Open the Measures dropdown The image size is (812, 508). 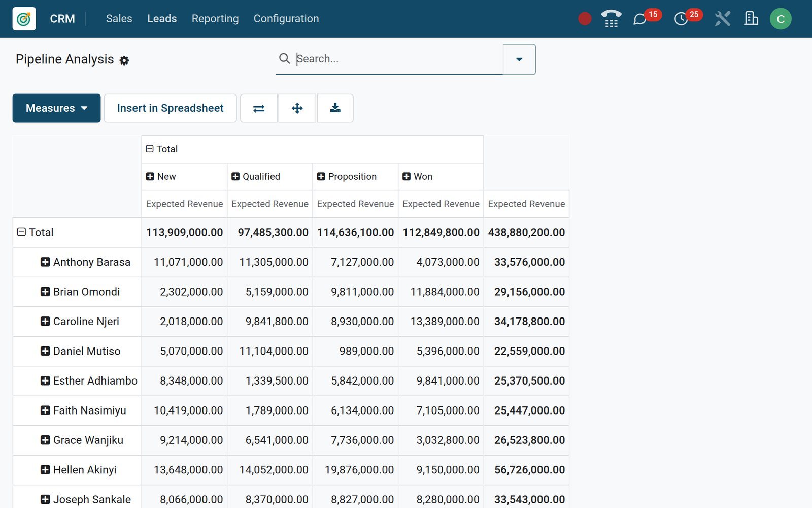pyautogui.click(x=56, y=108)
